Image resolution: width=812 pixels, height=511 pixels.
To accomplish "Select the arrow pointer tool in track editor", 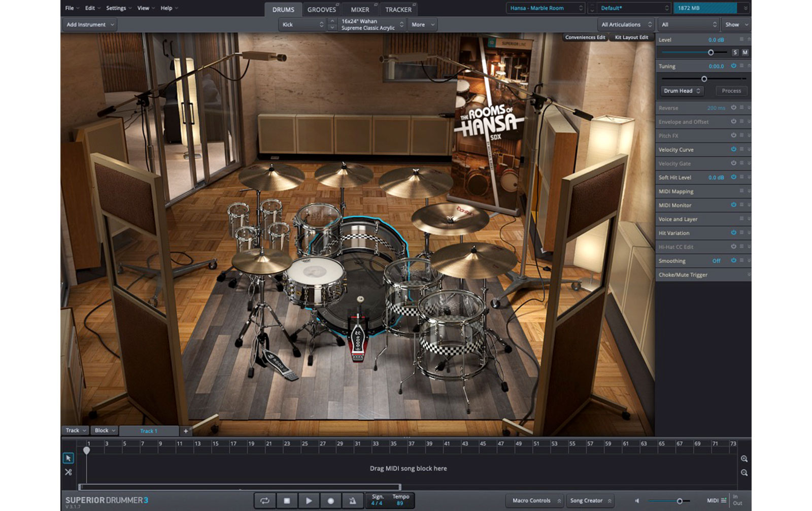I will pos(68,458).
